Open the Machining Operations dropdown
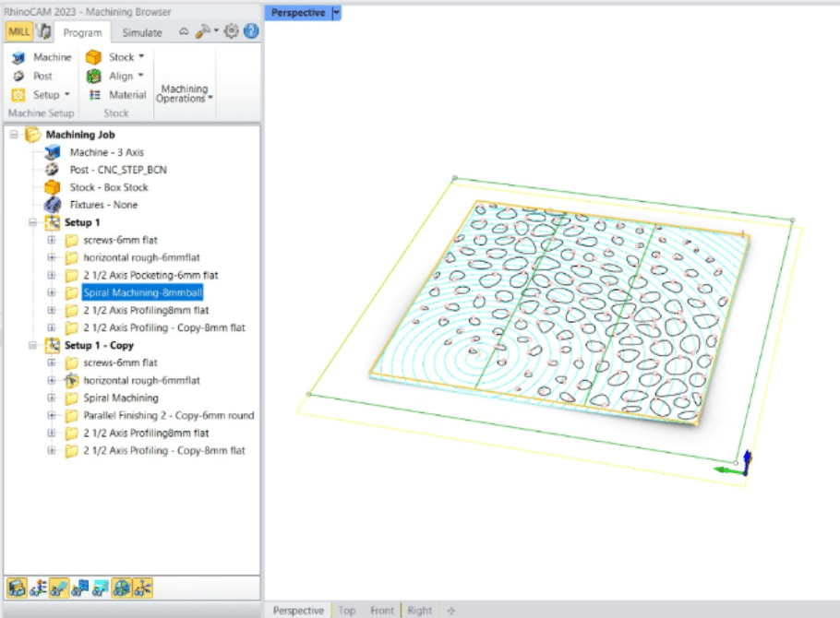 pos(184,93)
